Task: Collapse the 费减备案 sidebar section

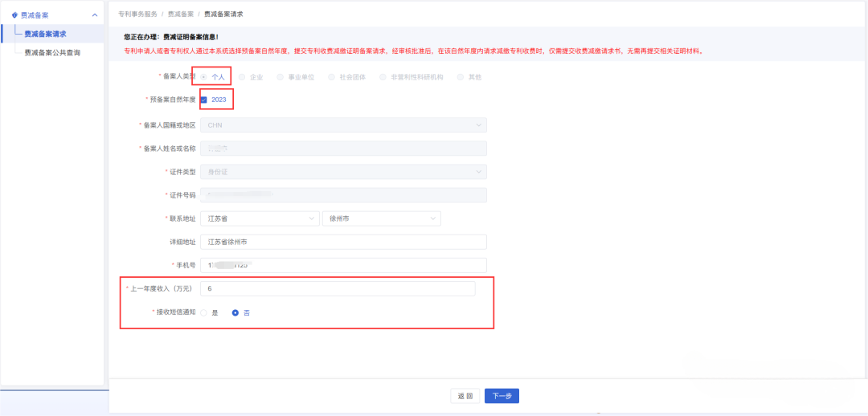Action: coord(95,15)
